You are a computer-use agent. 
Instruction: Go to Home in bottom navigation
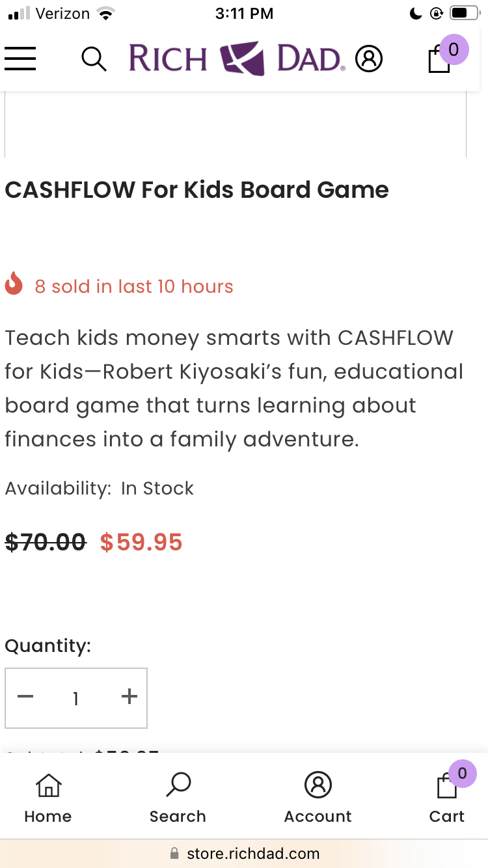[48, 798]
